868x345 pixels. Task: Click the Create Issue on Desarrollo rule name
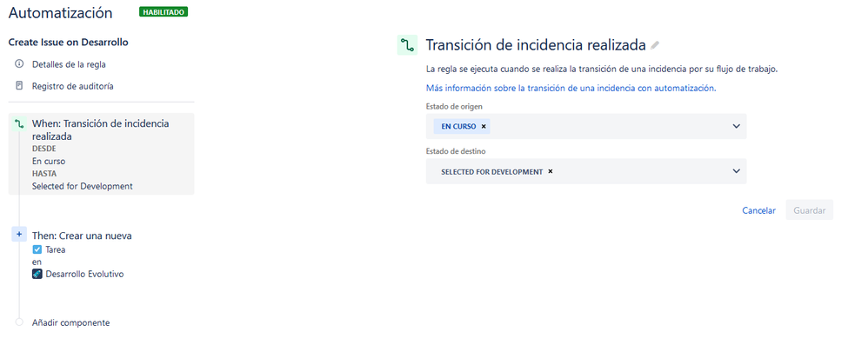69,42
